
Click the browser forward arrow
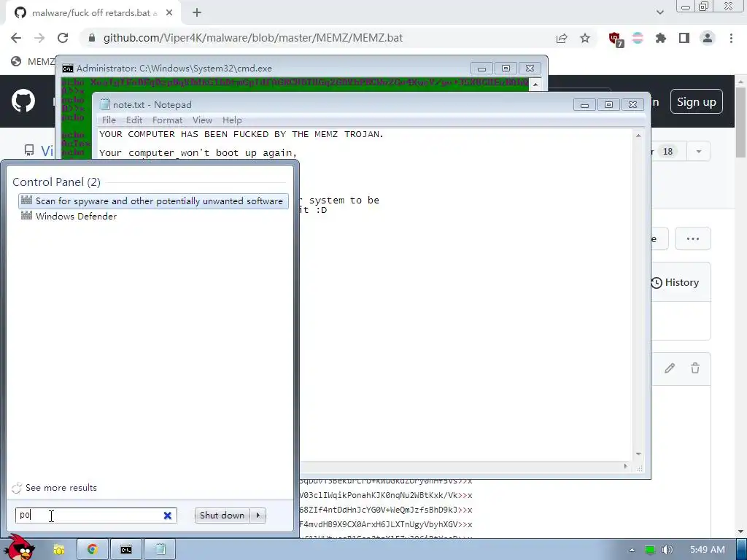pyautogui.click(x=39, y=38)
